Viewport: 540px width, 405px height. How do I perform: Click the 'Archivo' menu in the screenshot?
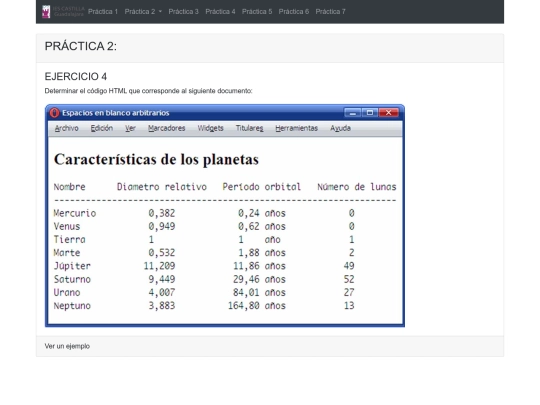(x=66, y=128)
